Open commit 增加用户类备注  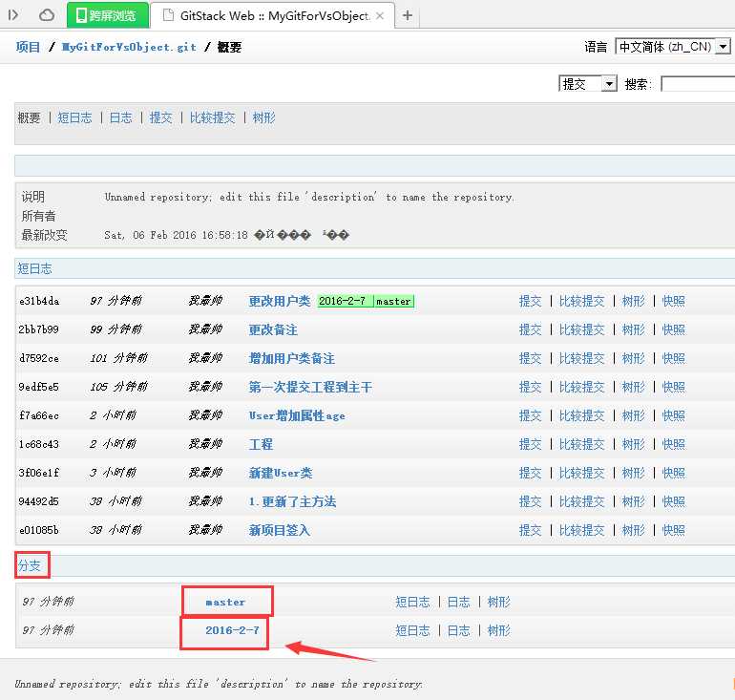tap(291, 359)
